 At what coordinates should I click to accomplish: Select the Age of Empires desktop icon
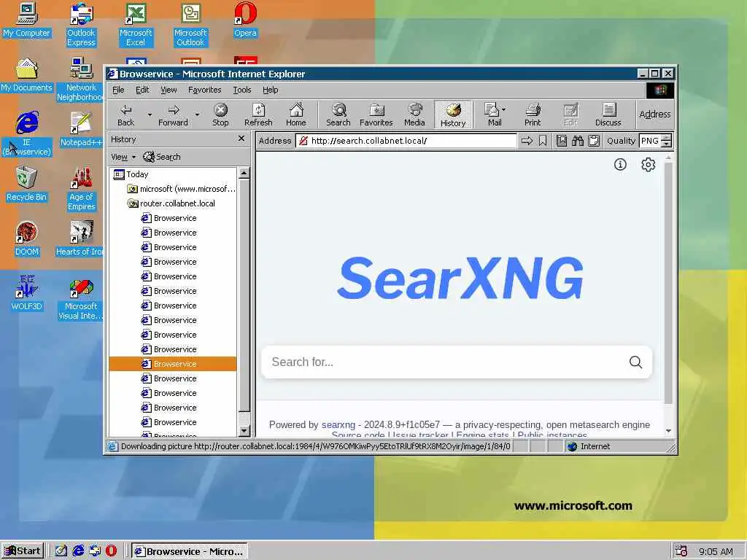click(x=81, y=189)
